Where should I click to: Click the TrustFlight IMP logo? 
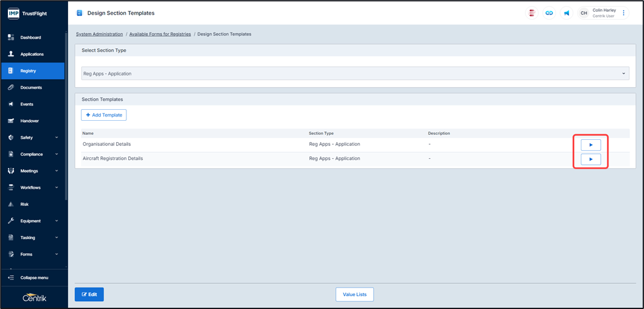(28, 13)
